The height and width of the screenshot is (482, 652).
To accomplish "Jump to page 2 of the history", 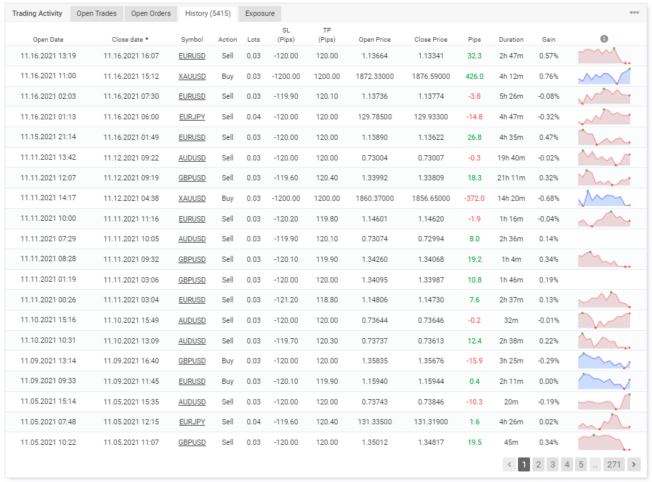I will coord(539,464).
